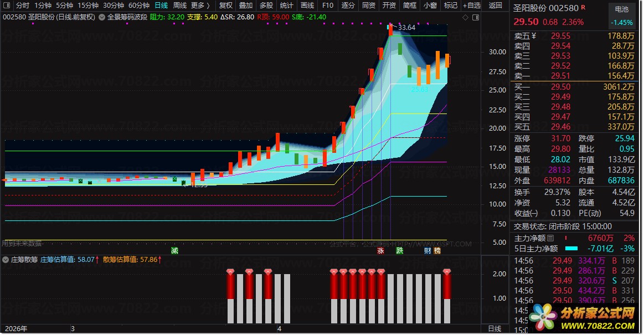This screenshot has height=335, width=644.
Task: Click the trade row with 320.6万 S
Action: 574,281
